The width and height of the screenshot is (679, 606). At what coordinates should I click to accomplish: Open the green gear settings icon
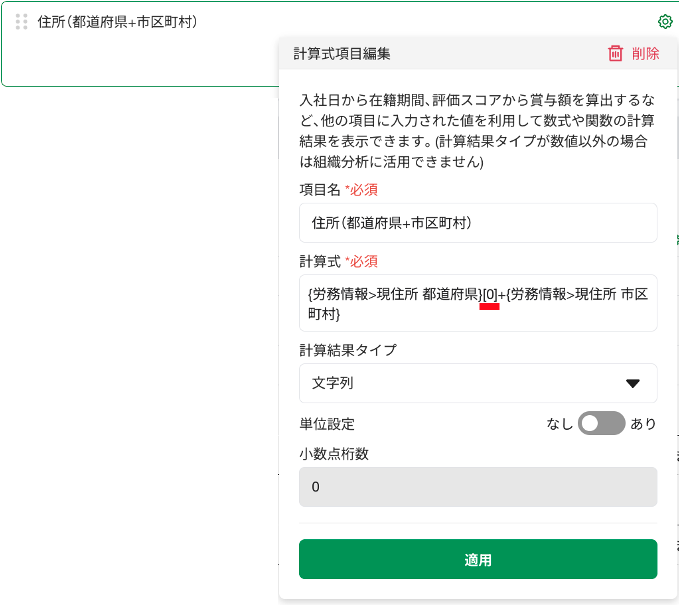pyautogui.click(x=665, y=22)
